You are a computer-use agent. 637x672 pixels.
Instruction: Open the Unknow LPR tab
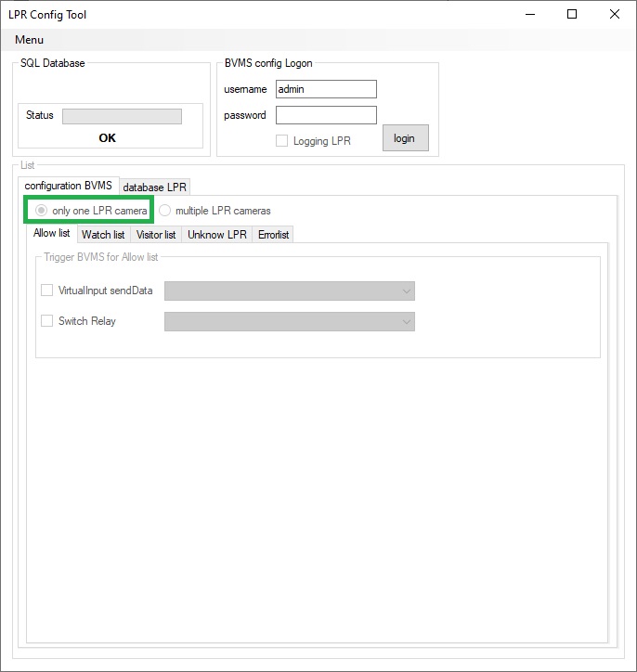point(217,235)
